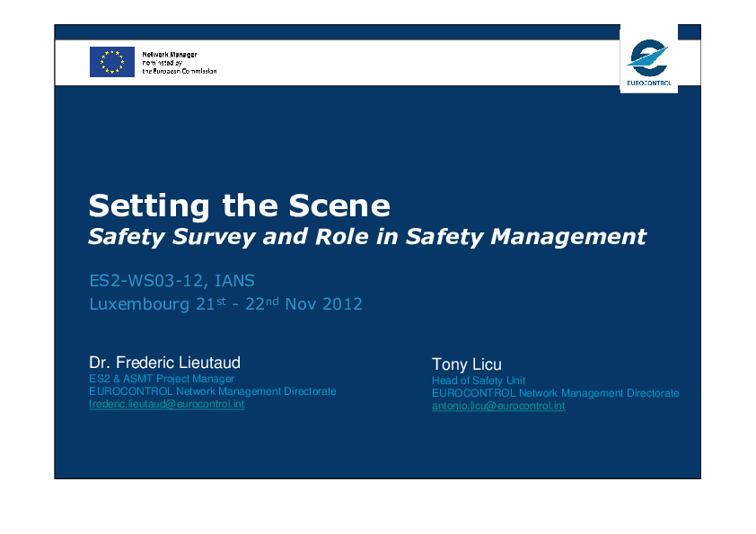The image size is (756, 534).
Task: Click "ES2 & ASMT Project Manager" text
Action: 161,379
